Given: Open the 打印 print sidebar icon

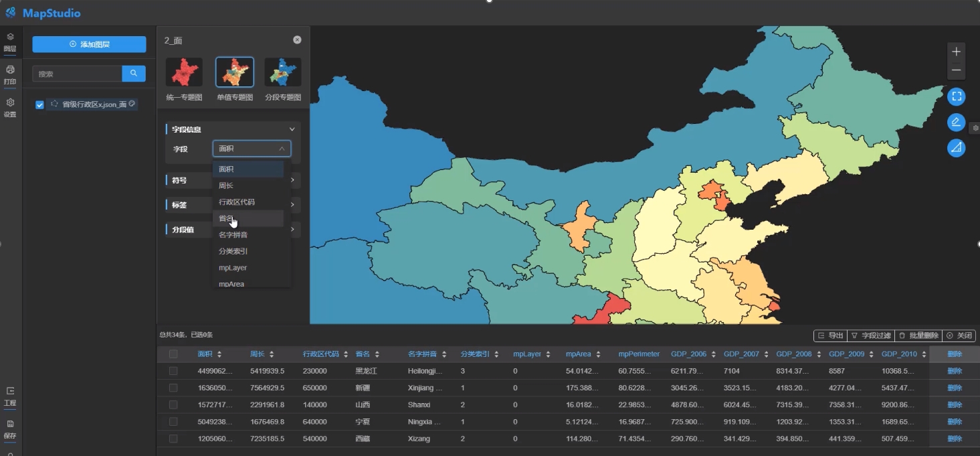Looking at the screenshot, I should (x=10, y=74).
